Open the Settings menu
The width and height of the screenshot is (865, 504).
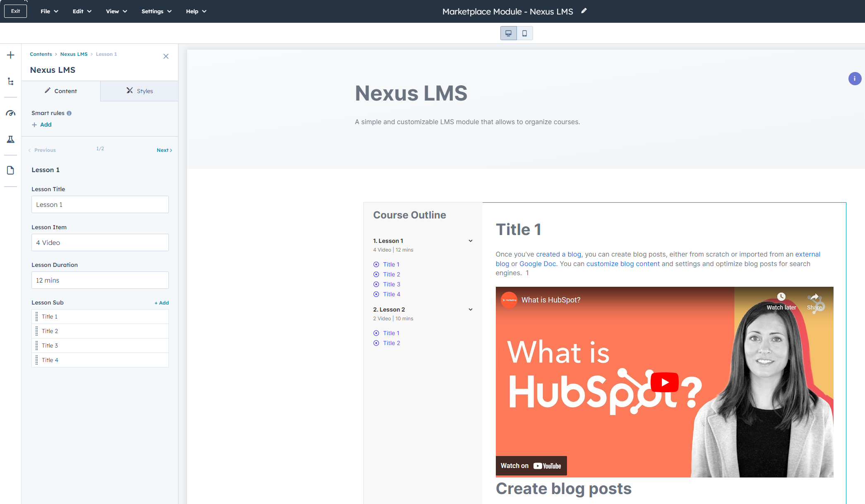(156, 11)
